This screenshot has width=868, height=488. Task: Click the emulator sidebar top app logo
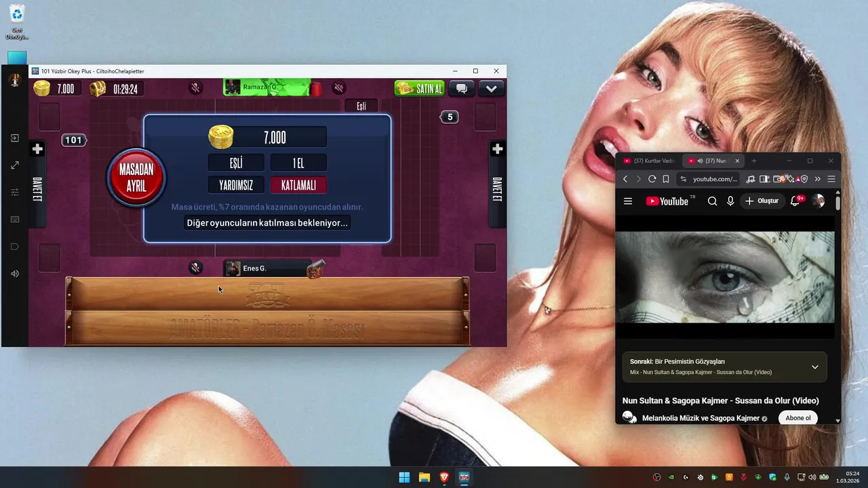[14, 80]
